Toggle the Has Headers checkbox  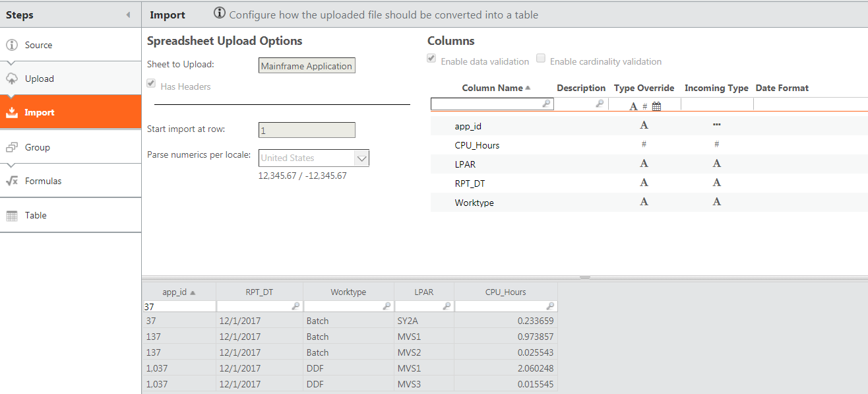152,84
